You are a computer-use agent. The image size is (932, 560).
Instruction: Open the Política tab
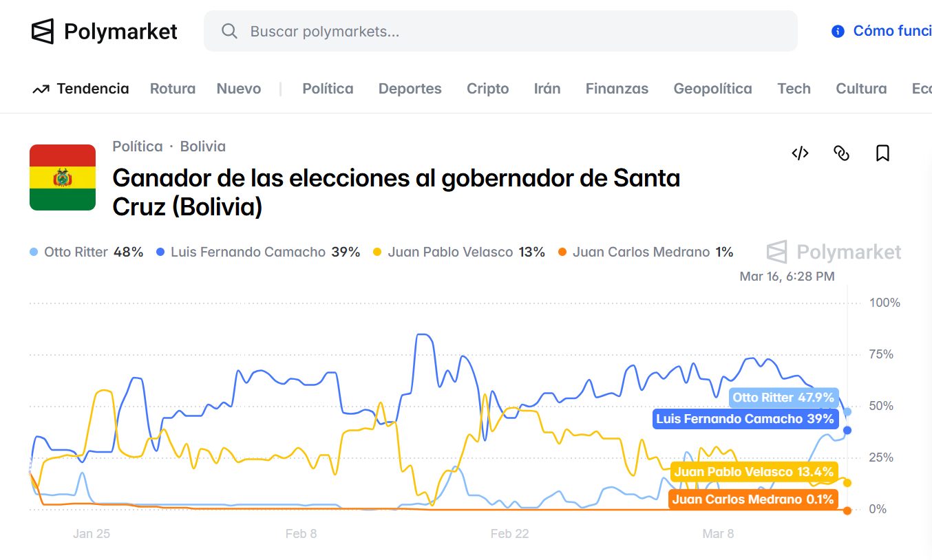coord(328,89)
